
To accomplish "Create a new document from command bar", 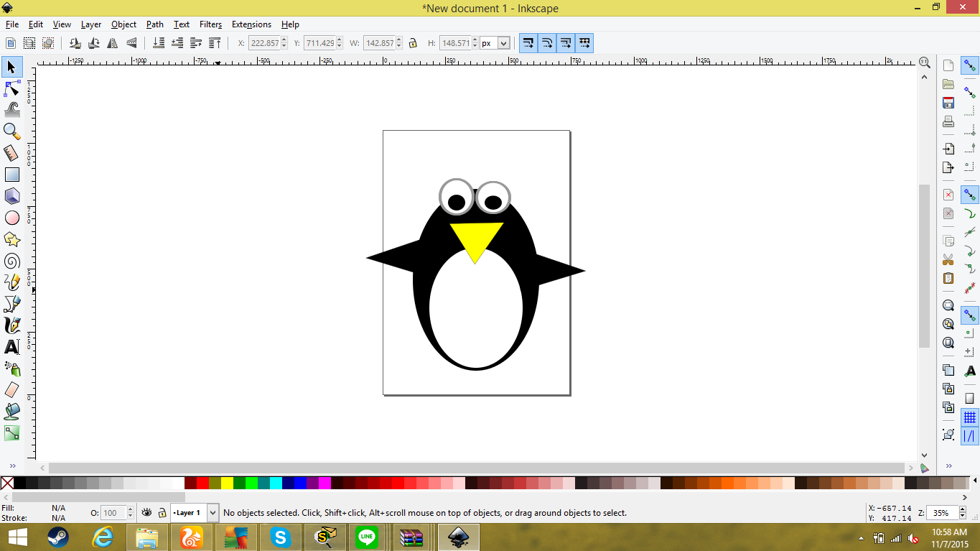I will pos(948,65).
